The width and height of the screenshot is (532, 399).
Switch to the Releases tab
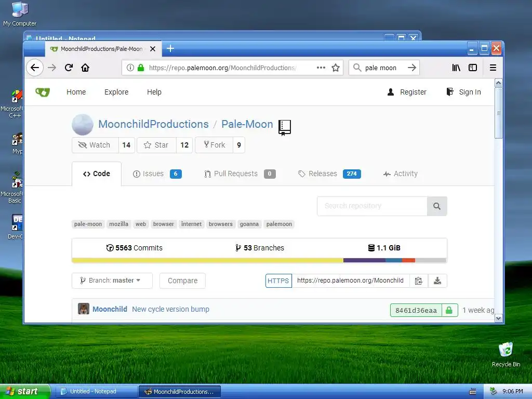point(329,174)
